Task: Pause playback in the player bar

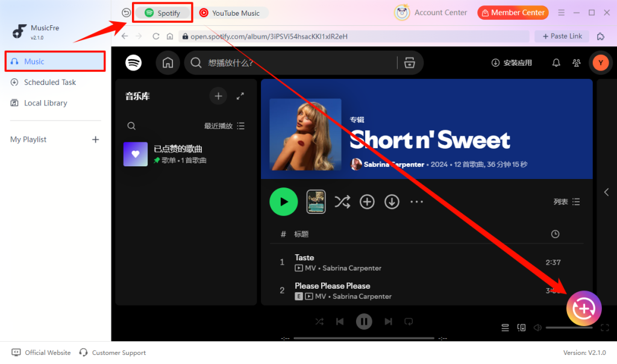Action: (364, 321)
